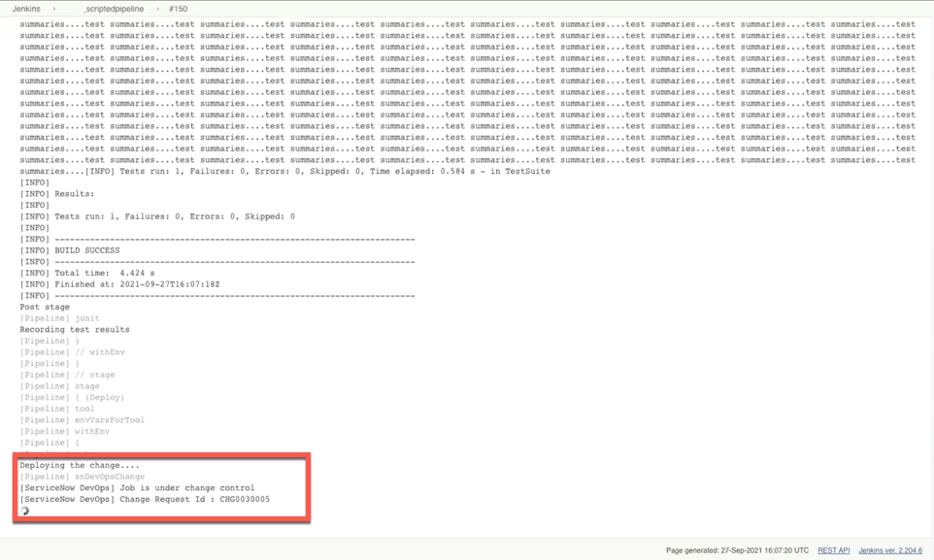
Task: Open the _scriptedpipeline breadcrumb link
Action: [x=113, y=9]
